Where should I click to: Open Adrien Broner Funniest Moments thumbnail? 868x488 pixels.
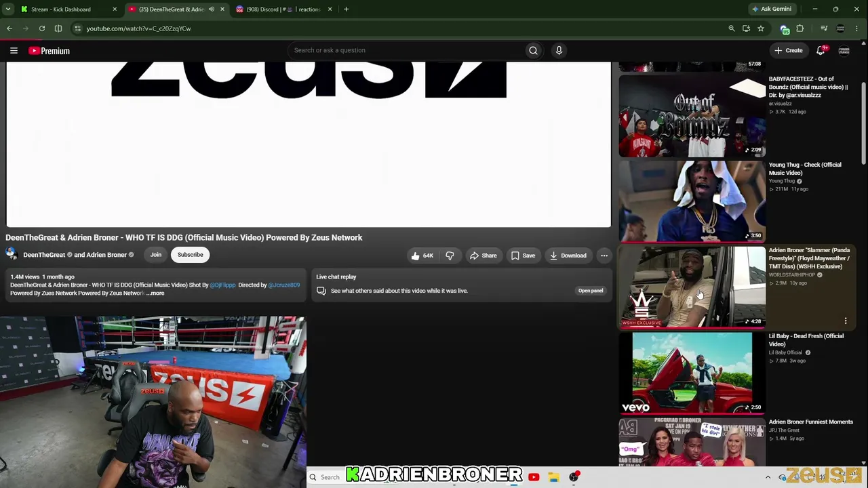[x=692, y=442]
